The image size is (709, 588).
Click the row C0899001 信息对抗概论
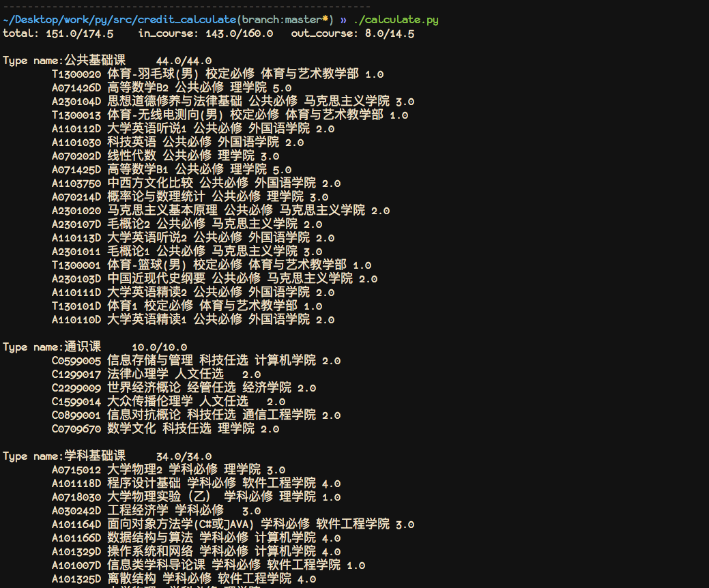(x=197, y=415)
